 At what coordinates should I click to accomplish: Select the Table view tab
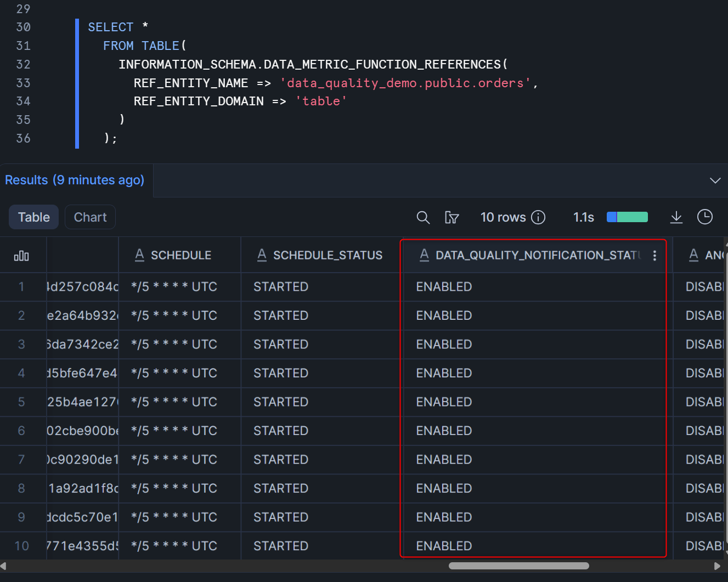pos(33,217)
